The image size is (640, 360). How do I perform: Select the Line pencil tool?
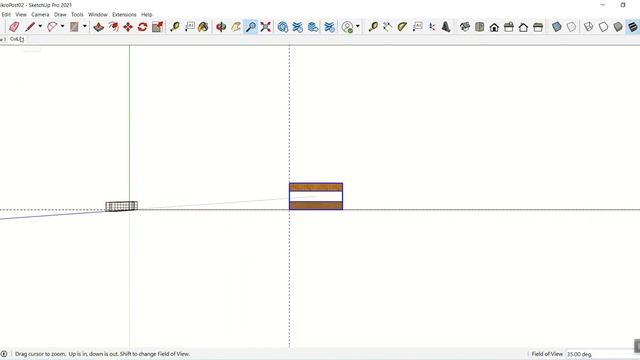point(30,27)
